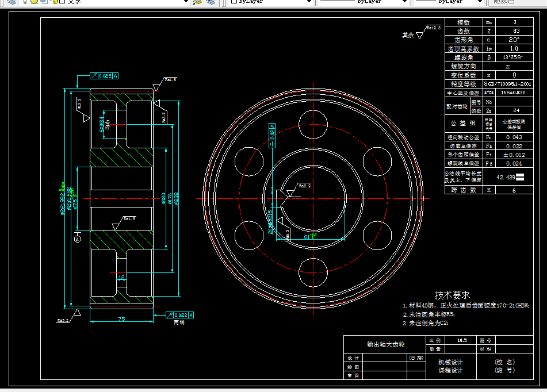The width and height of the screenshot is (547, 392).
Task: Select the (校名) text in the title block
Action: 505,362
